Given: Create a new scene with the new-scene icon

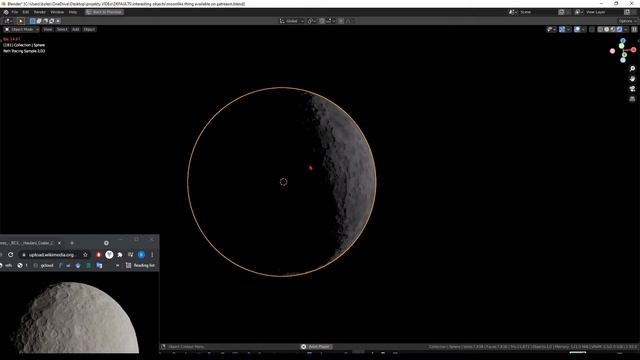Looking at the screenshot, I should 561,12.
